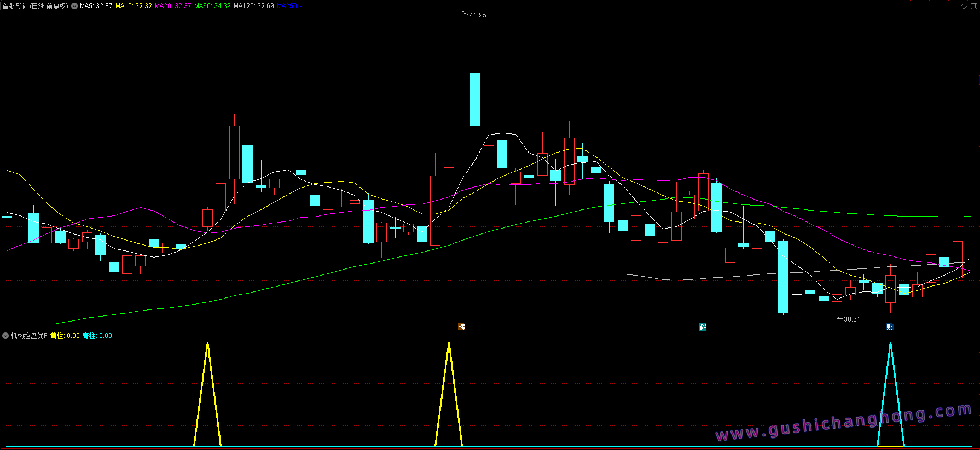Click the cyan signal spike peak
This screenshot has width=980, height=450.
(x=890, y=343)
